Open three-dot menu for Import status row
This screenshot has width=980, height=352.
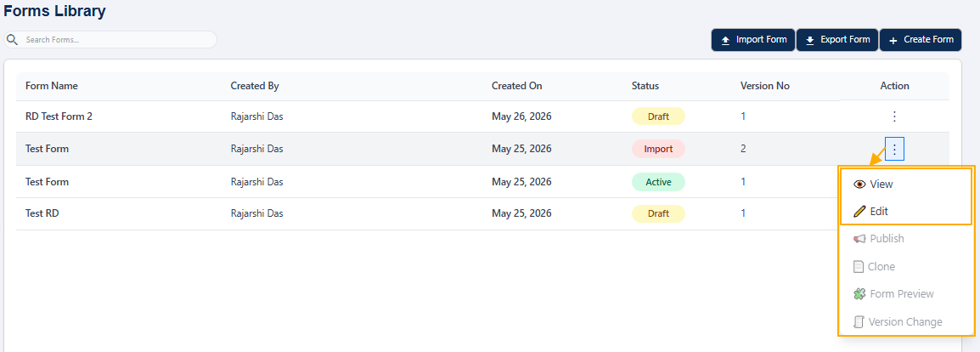[x=894, y=149]
